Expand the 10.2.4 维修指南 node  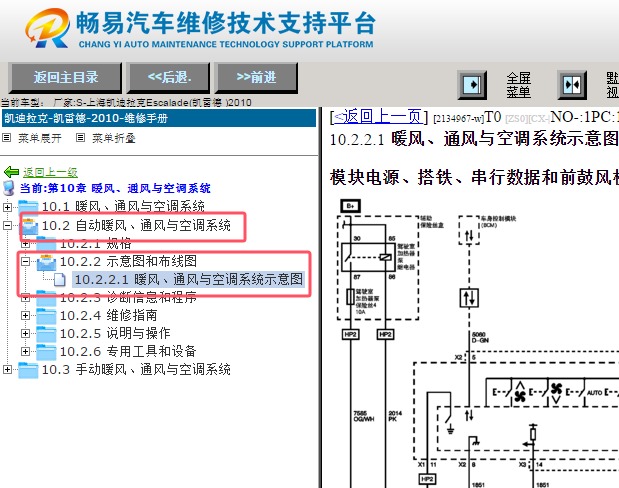(25, 315)
